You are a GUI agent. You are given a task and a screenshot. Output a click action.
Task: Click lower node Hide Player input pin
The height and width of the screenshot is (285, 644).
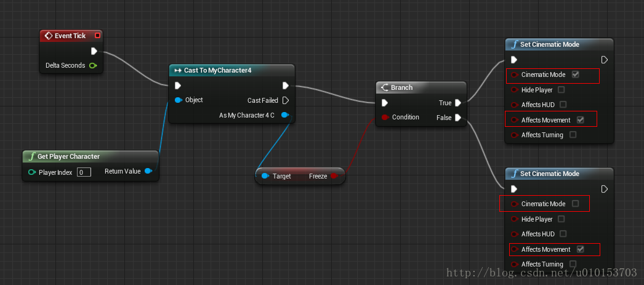(x=515, y=219)
